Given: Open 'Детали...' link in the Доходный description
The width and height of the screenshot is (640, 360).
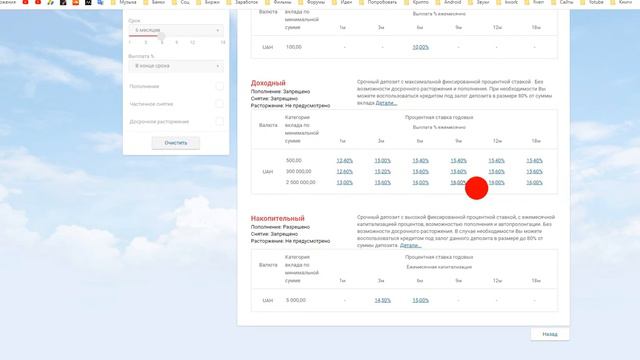Looking at the screenshot, I should point(386,103).
